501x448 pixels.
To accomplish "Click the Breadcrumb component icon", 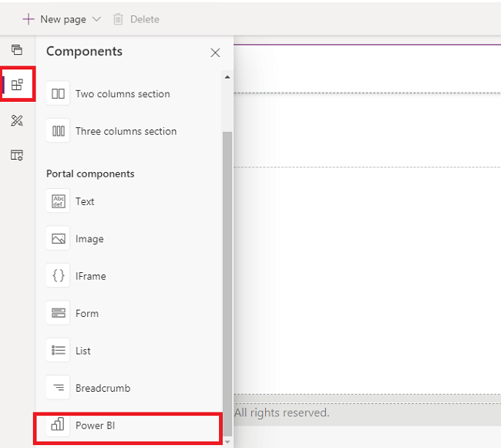I will (58, 388).
